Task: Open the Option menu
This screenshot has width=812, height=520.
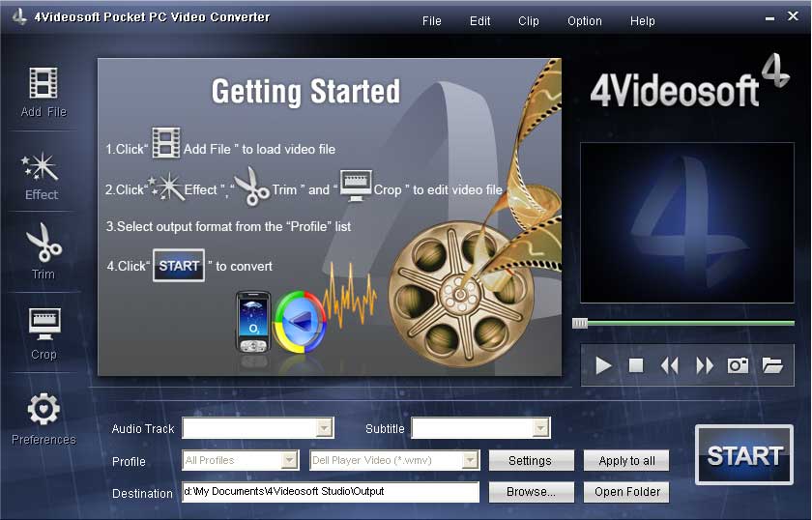Action: coord(585,20)
